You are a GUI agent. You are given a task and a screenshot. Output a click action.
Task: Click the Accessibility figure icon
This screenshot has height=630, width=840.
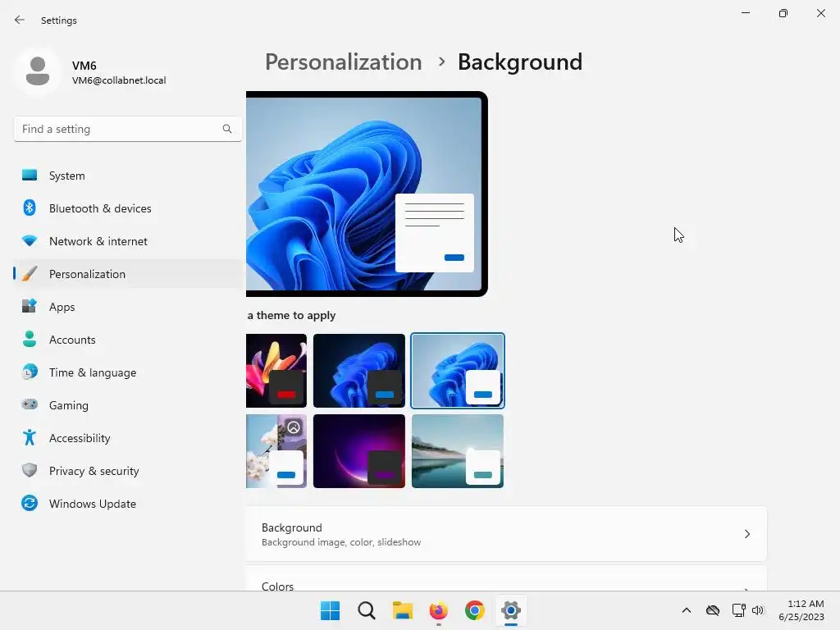click(x=30, y=438)
